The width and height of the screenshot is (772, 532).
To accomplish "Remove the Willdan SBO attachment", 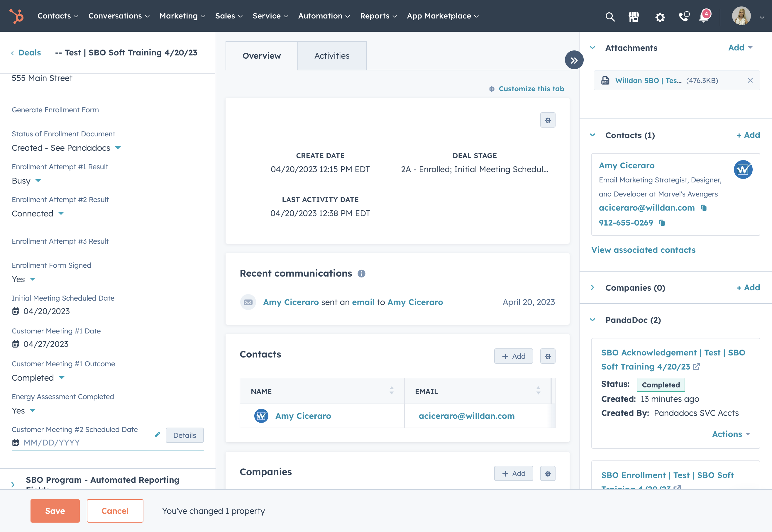I will [750, 80].
